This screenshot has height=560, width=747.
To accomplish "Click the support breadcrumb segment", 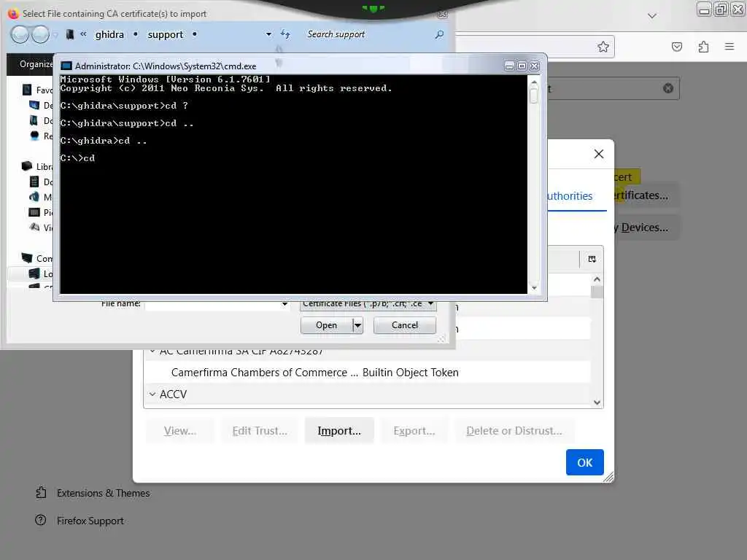I will (x=166, y=34).
